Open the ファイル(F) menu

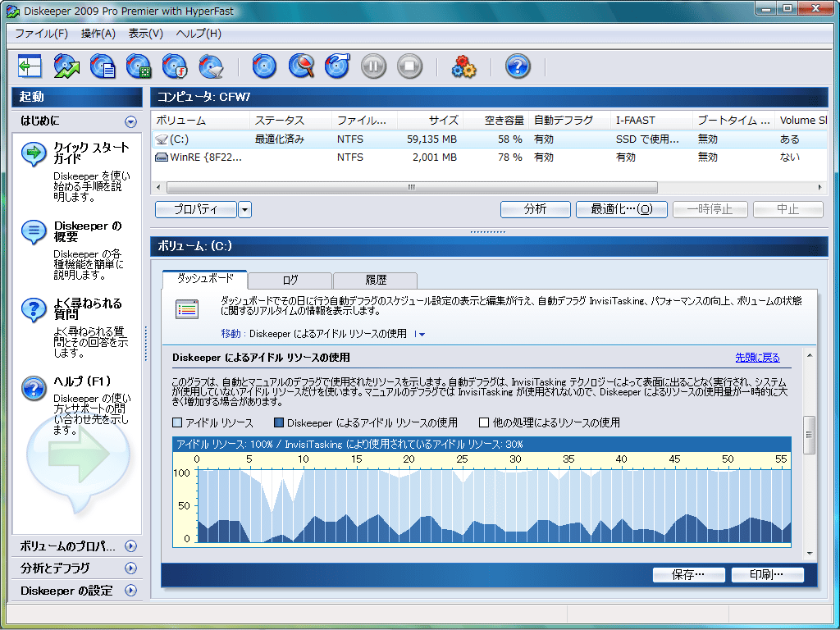click(41, 33)
